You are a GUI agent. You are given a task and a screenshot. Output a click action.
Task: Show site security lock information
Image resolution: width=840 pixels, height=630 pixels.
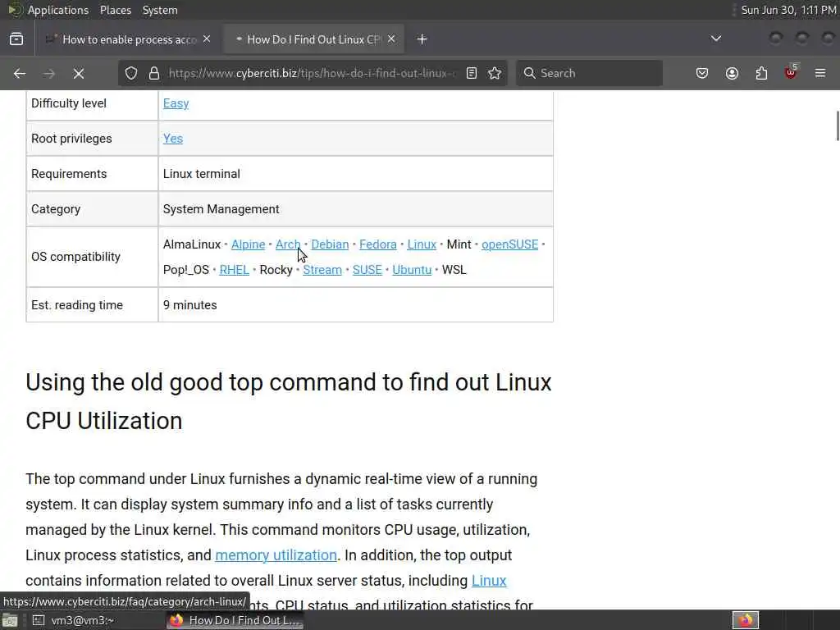(154, 73)
